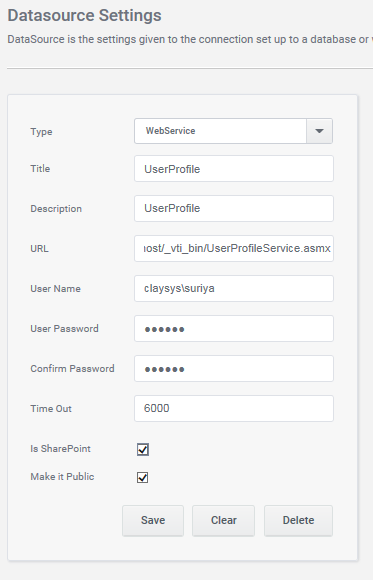Clear the datasource form

click(x=224, y=520)
